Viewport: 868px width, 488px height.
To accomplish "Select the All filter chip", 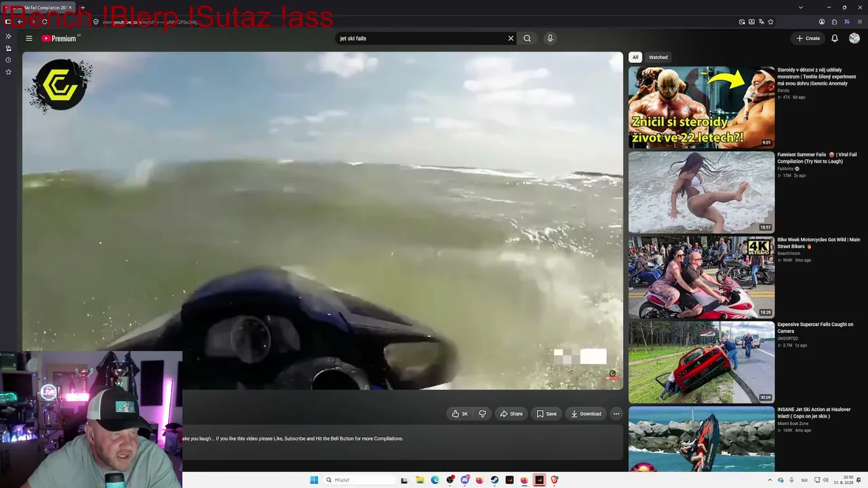I will point(635,58).
